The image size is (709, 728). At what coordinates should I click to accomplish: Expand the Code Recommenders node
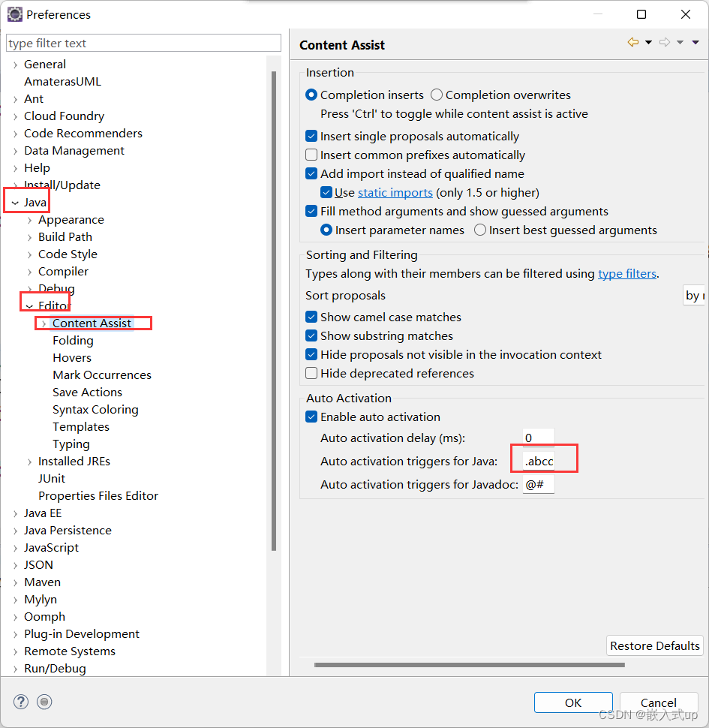(15, 134)
